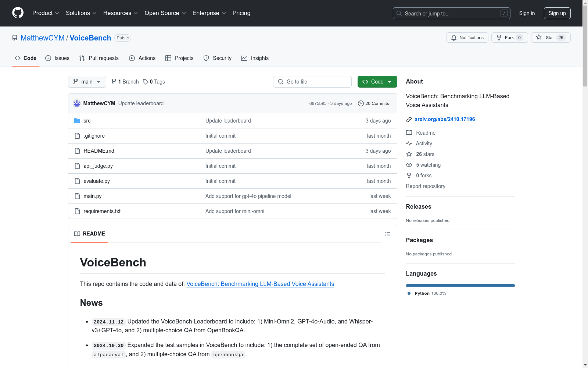Click the Releases heading link
Viewport: 588px width, 368px height.
[419, 207]
